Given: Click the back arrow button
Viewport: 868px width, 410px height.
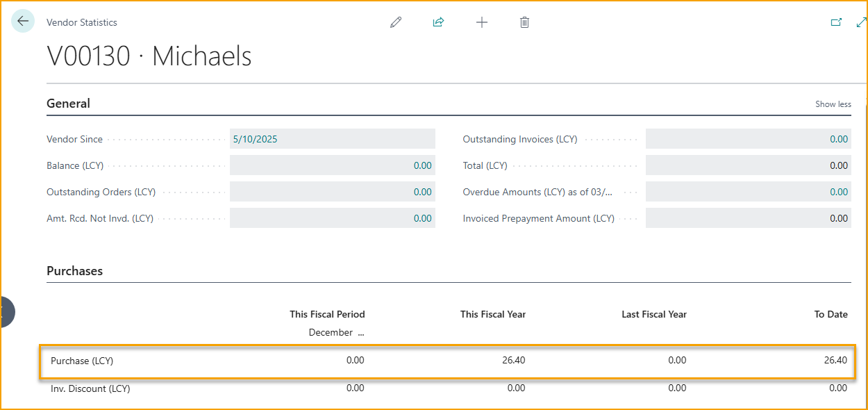Looking at the screenshot, I should [x=23, y=22].
